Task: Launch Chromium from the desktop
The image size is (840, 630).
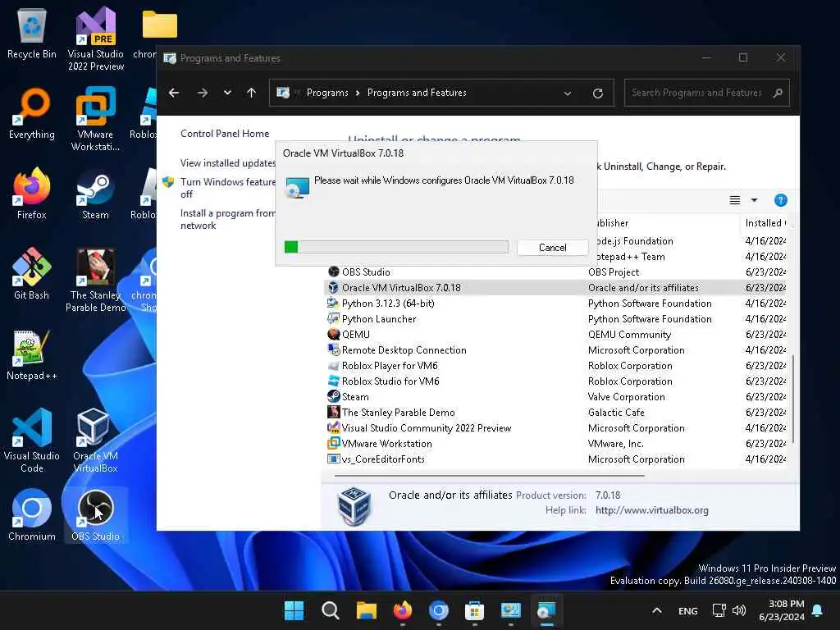Action: click(x=32, y=515)
